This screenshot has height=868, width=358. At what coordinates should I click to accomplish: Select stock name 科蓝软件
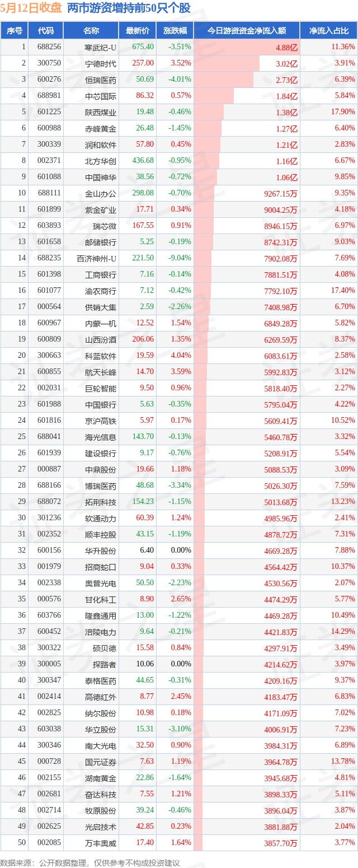pyautogui.click(x=100, y=356)
